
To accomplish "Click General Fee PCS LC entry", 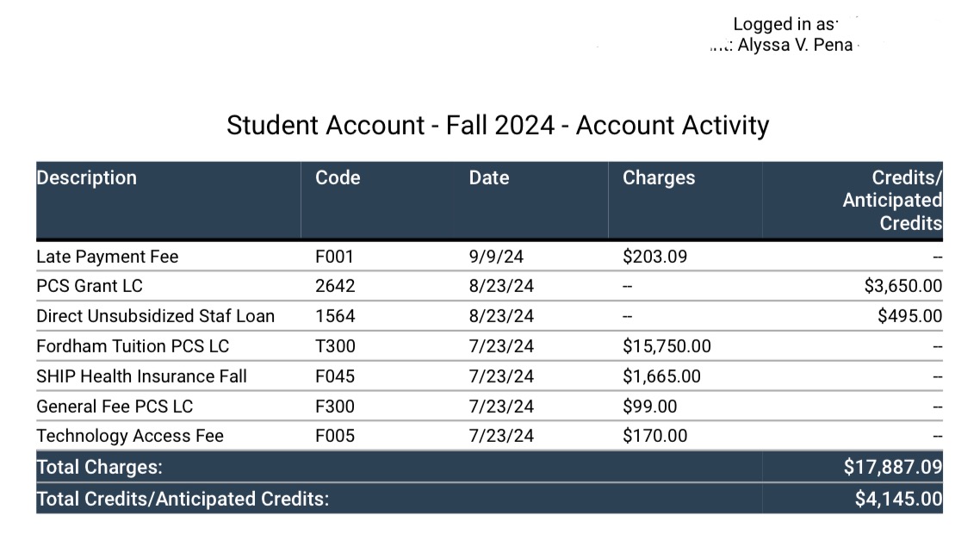I will pyautogui.click(x=115, y=407).
